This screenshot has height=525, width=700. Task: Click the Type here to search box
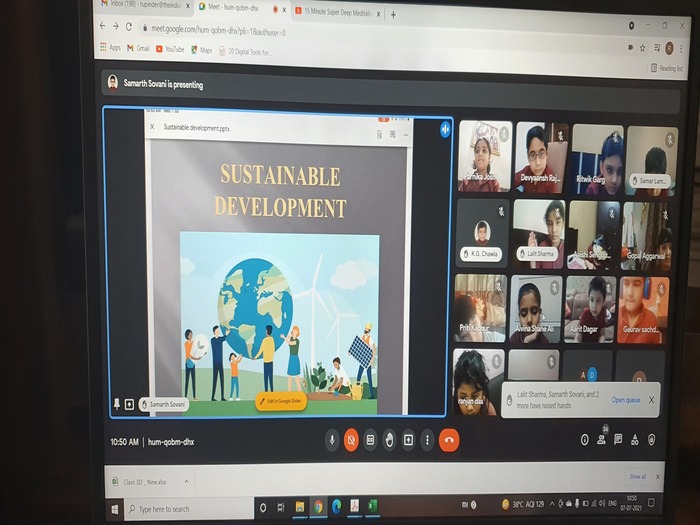point(189,508)
